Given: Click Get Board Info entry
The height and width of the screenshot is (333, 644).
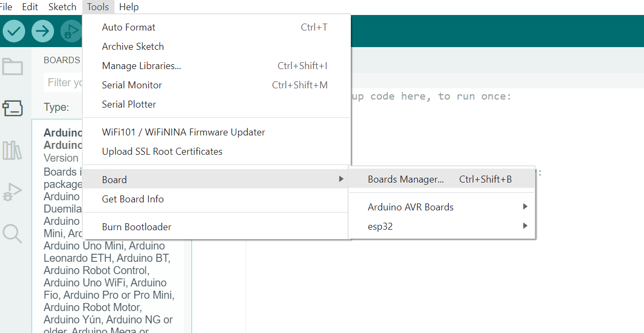Looking at the screenshot, I should click(133, 199).
